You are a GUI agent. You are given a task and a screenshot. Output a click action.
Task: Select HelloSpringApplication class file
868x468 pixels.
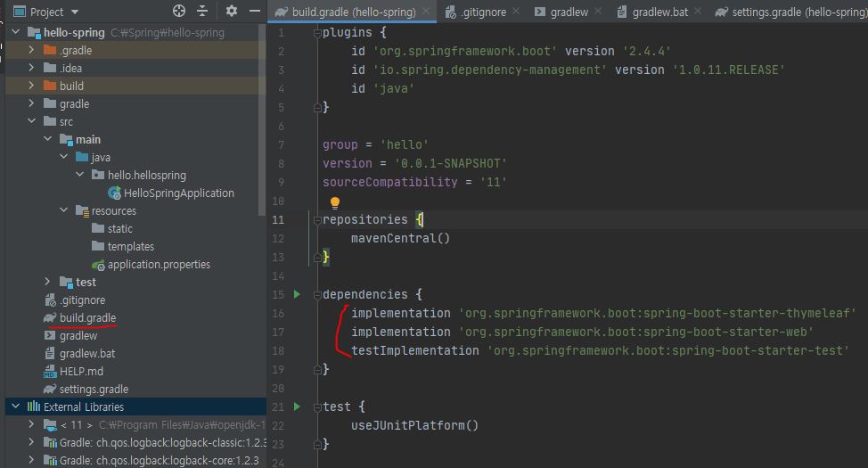coord(179,193)
